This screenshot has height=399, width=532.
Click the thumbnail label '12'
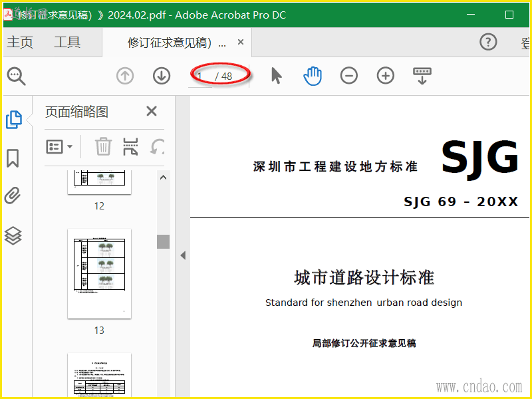pyautogui.click(x=99, y=206)
